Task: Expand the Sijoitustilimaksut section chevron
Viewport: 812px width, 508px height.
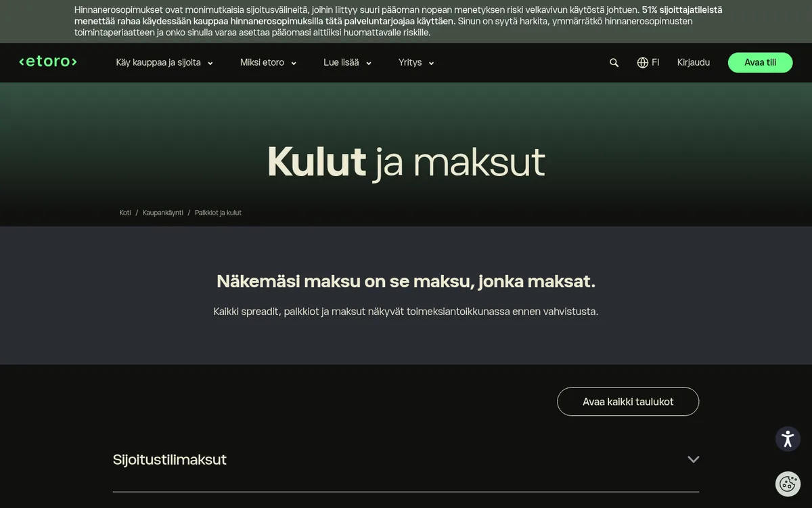Action: point(693,459)
